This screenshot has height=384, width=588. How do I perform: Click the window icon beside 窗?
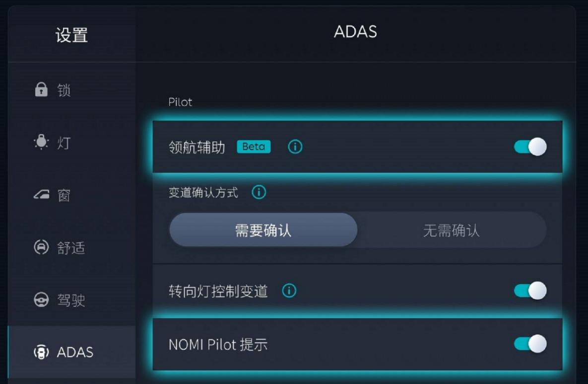(x=41, y=194)
